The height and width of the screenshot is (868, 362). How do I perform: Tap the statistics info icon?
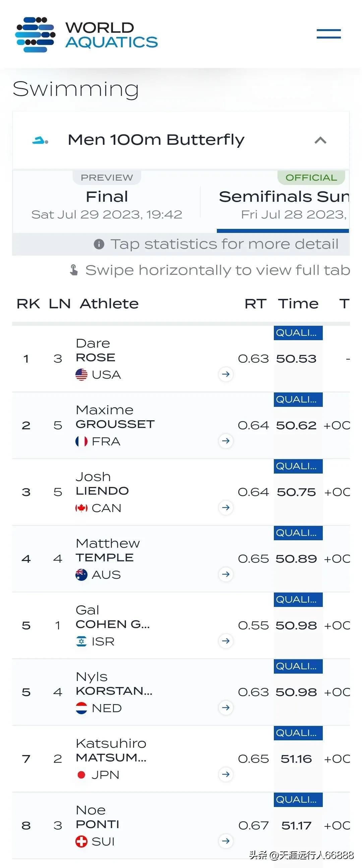tap(99, 244)
